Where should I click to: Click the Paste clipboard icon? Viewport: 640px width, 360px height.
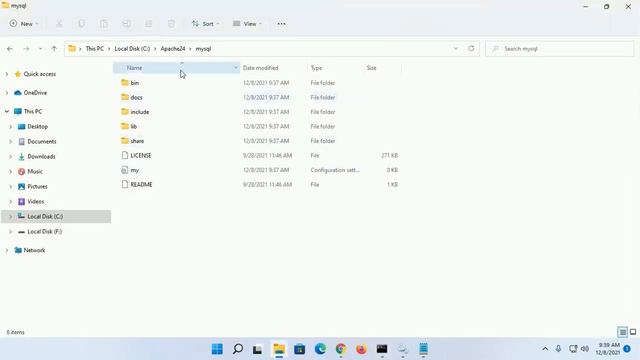pyautogui.click(x=104, y=24)
